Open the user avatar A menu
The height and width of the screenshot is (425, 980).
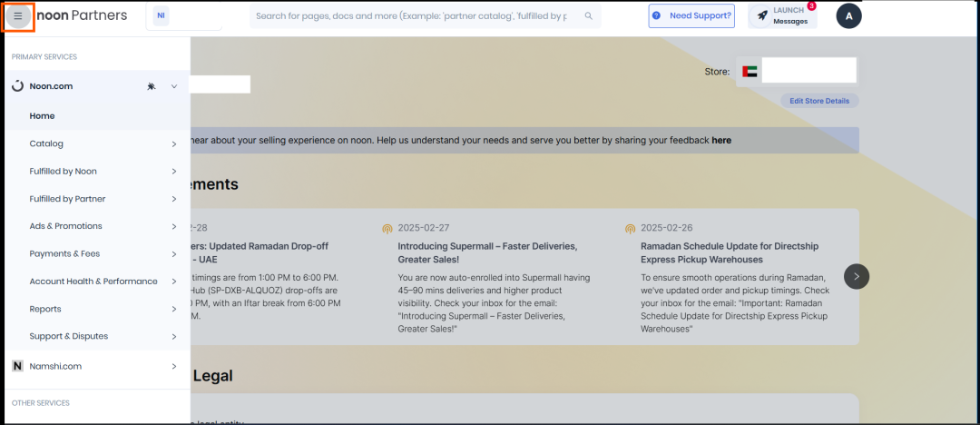coord(848,16)
